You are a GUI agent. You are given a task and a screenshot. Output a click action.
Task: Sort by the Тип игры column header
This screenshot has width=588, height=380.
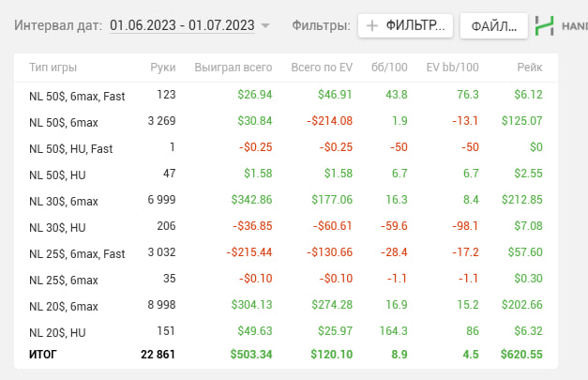[53, 68]
